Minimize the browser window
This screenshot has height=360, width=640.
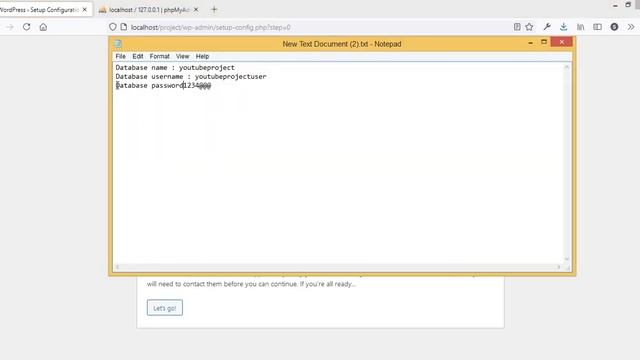(615, 5)
